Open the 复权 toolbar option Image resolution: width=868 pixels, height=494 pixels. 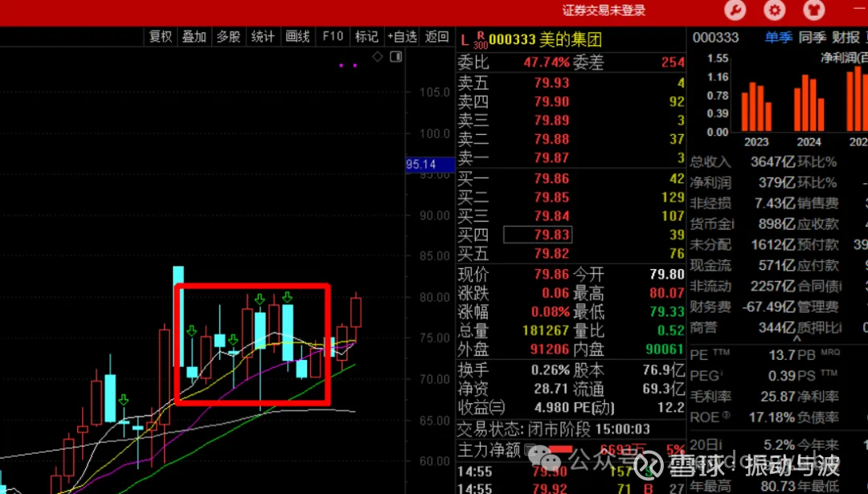(161, 36)
